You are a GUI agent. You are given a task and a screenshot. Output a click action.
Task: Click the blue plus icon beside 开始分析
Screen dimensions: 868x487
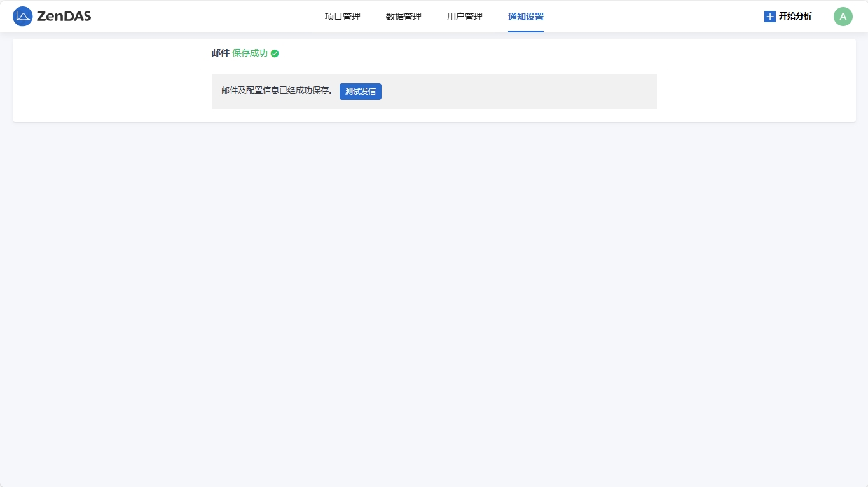pyautogui.click(x=769, y=17)
